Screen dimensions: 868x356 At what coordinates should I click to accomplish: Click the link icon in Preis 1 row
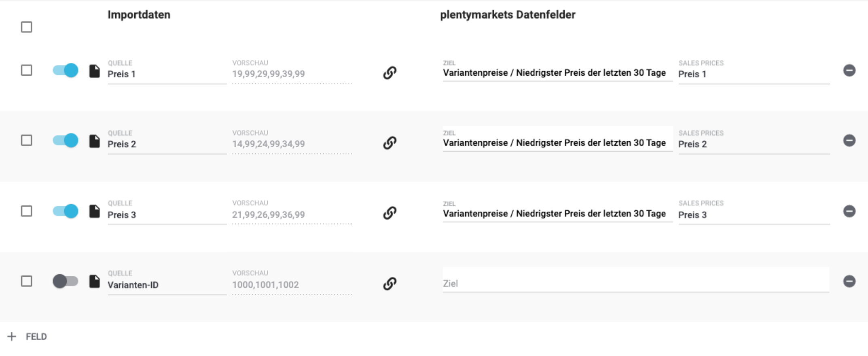click(x=390, y=73)
